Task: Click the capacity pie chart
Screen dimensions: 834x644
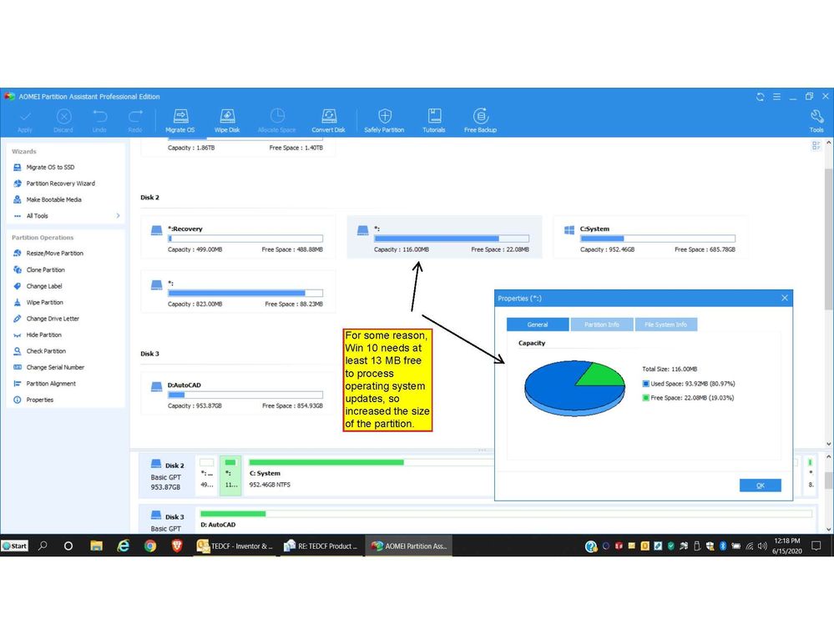Action: pos(574,388)
